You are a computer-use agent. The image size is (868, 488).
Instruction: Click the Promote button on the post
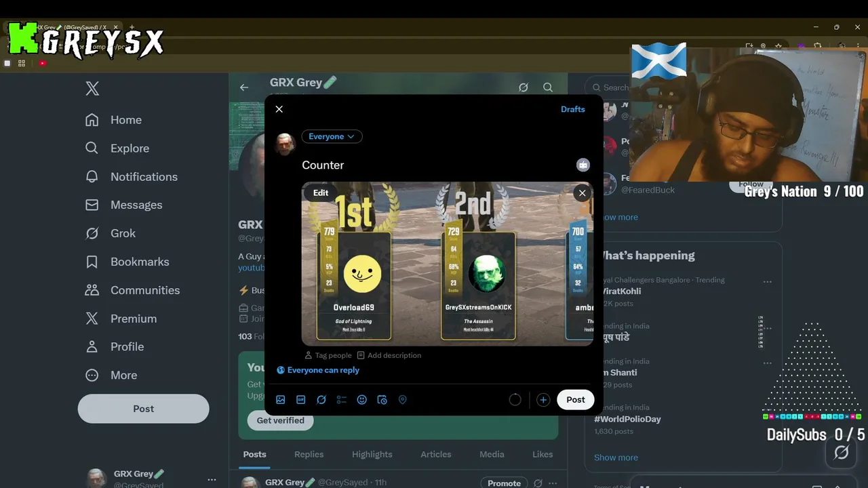coord(505,483)
